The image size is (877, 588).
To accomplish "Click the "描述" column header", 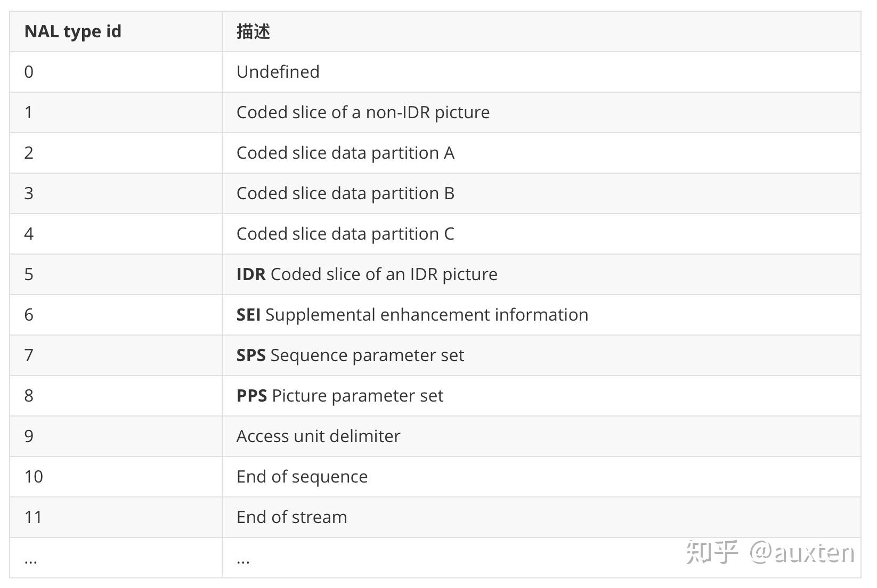I will coord(253,31).
